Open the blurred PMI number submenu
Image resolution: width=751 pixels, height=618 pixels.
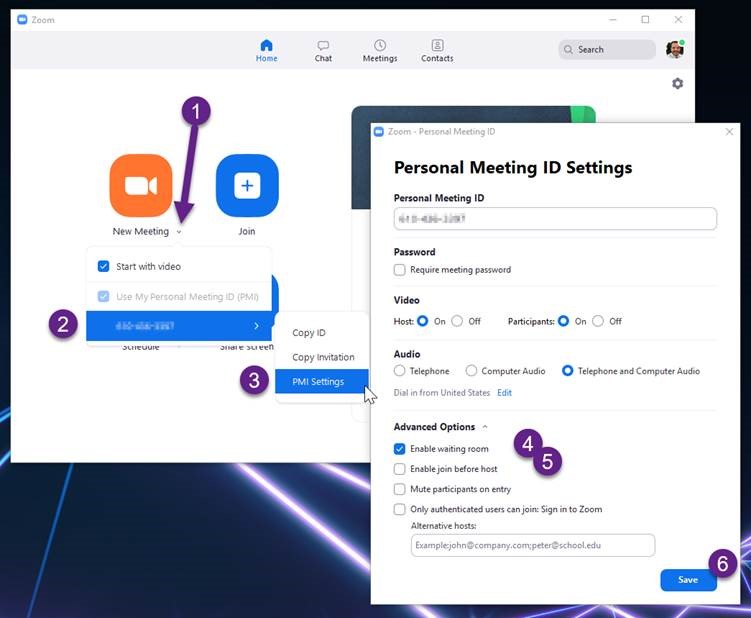tap(179, 326)
